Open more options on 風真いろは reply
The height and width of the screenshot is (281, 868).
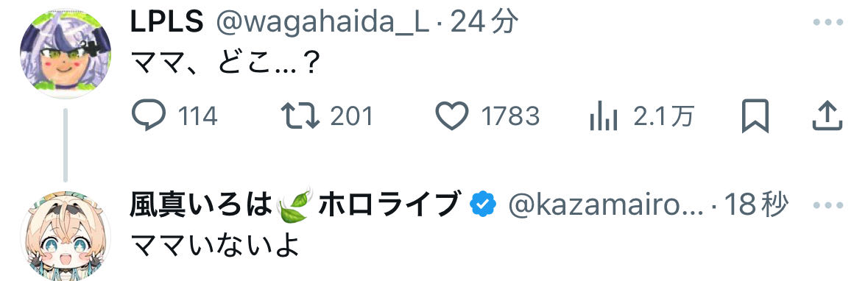click(x=828, y=205)
